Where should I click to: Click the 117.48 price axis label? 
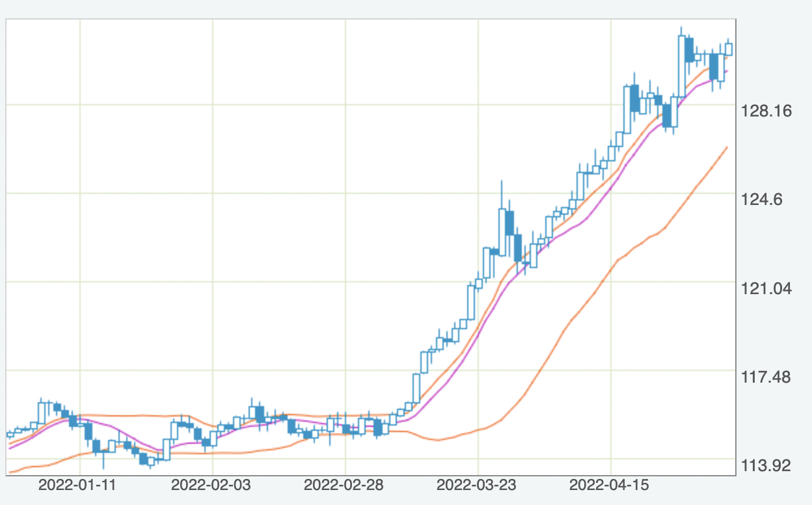click(767, 377)
